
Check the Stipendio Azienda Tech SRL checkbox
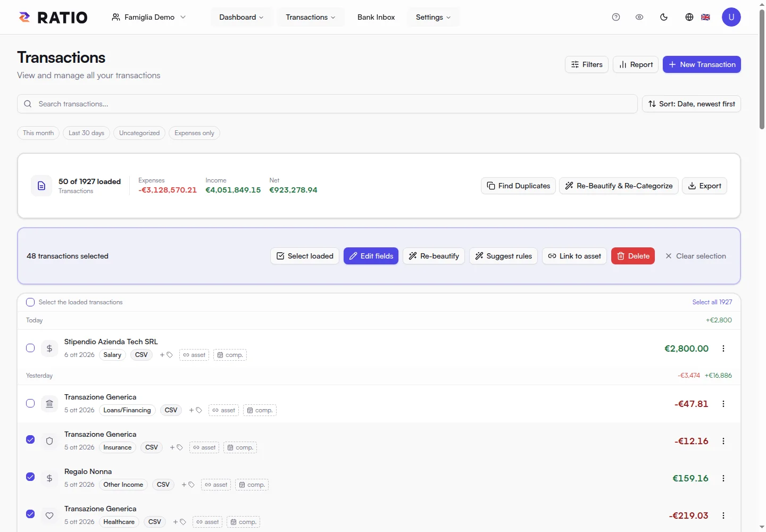[30, 348]
